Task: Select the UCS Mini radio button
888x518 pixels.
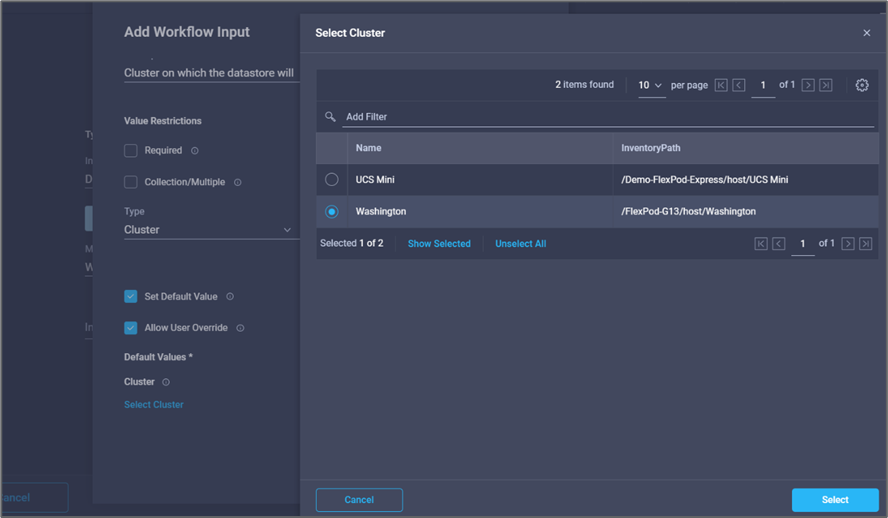Action: [332, 180]
